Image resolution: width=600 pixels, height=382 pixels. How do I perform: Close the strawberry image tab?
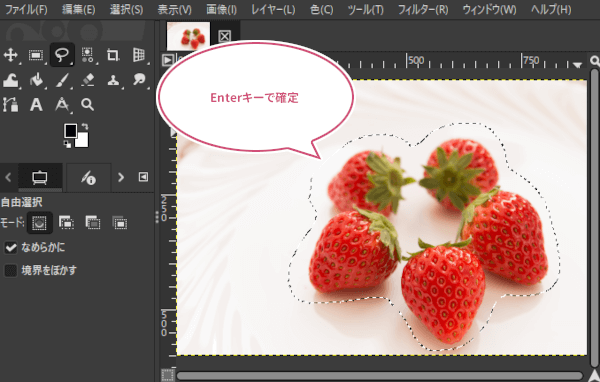pyautogui.click(x=225, y=36)
